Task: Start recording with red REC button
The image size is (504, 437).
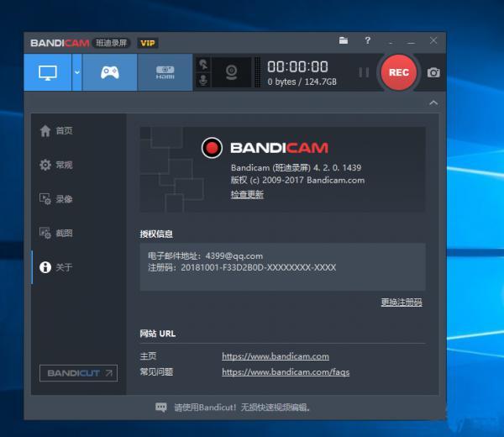Action: click(x=398, y=72)
